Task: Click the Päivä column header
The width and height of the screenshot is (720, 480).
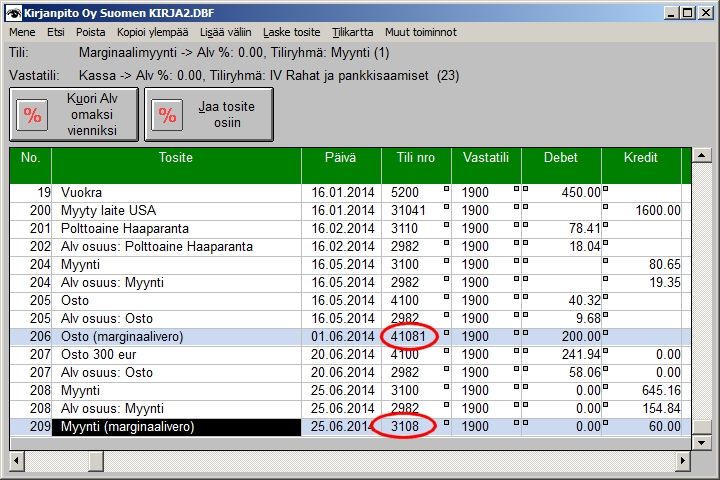Action: coord(340,157)
